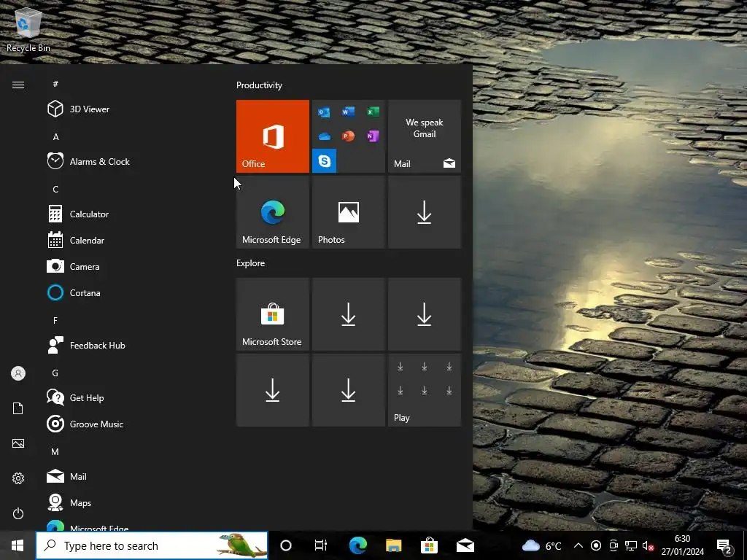Open the Mail live tile
747x560 pixels.
click(x=425, y=136)
